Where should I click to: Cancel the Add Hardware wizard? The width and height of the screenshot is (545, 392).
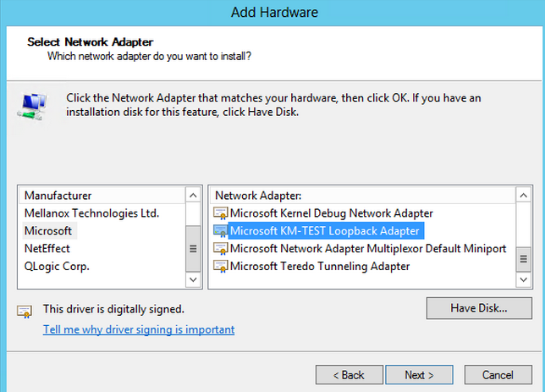click(x=498, y=375)
